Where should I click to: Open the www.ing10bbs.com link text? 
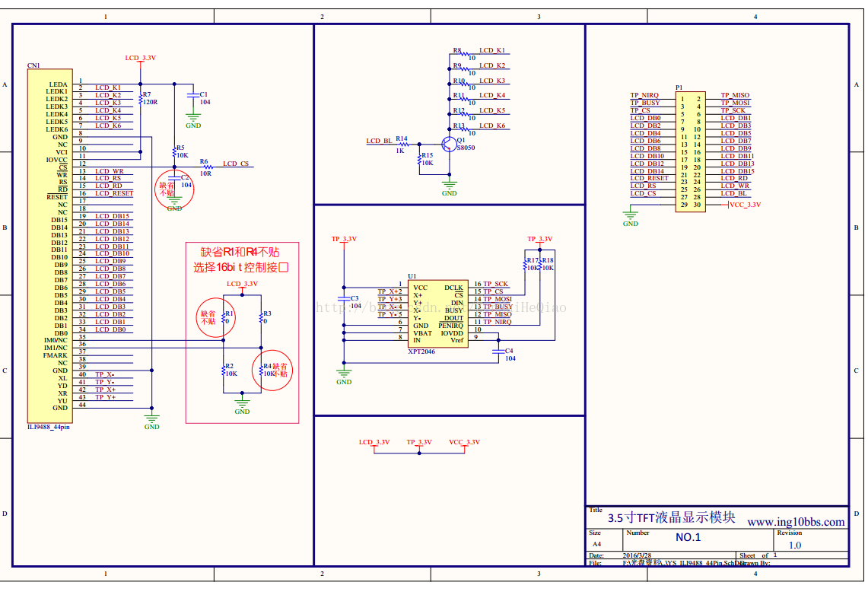coord(796,522)
